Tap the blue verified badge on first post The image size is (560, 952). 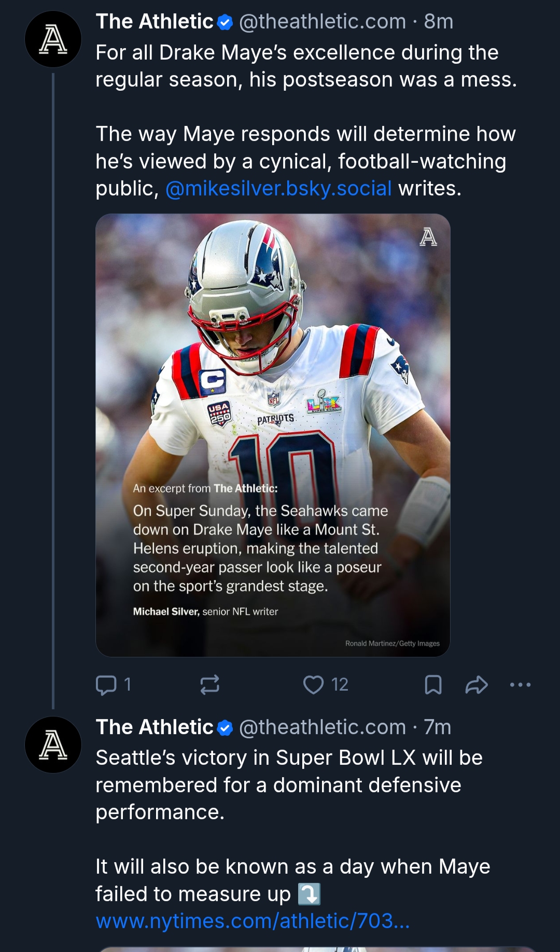pos(225,22)
